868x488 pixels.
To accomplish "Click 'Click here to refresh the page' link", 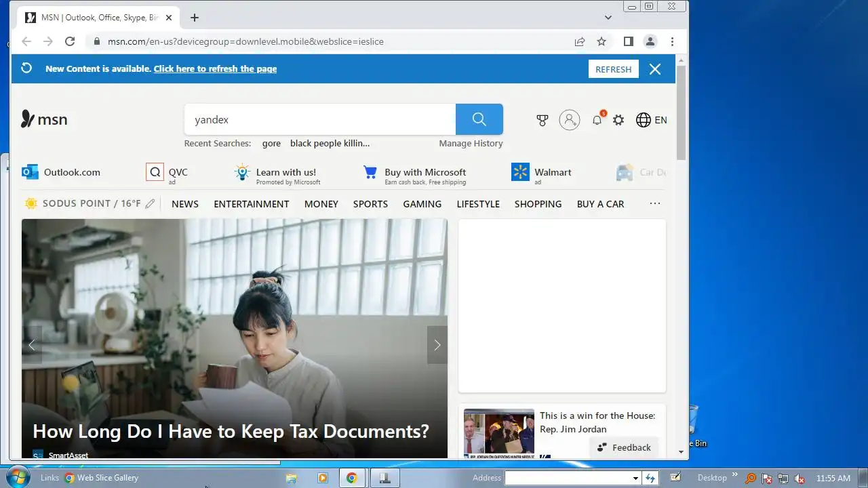I will tap(215, 68).
